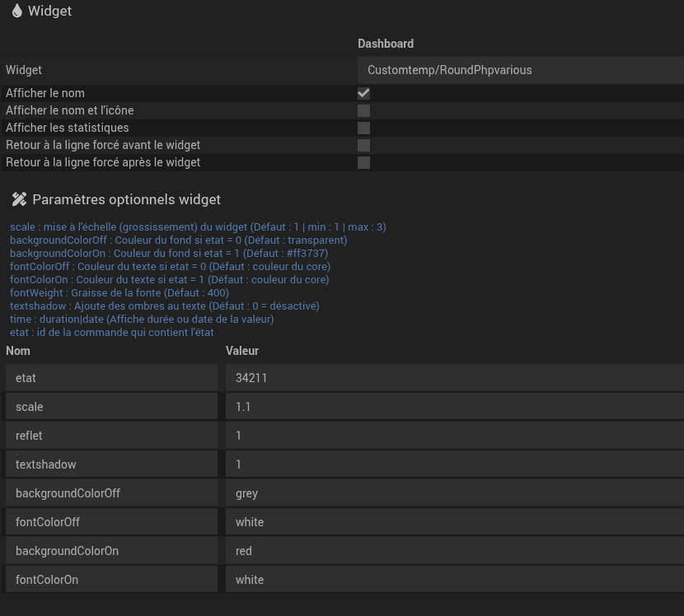Click the fontColorOff name field
This screenshot has width=684, height=616.
click(111, 522)
